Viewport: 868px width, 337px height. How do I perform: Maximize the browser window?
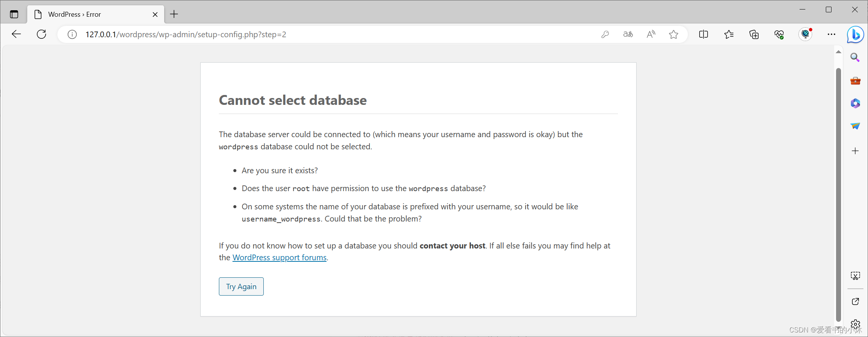point(829,9)
